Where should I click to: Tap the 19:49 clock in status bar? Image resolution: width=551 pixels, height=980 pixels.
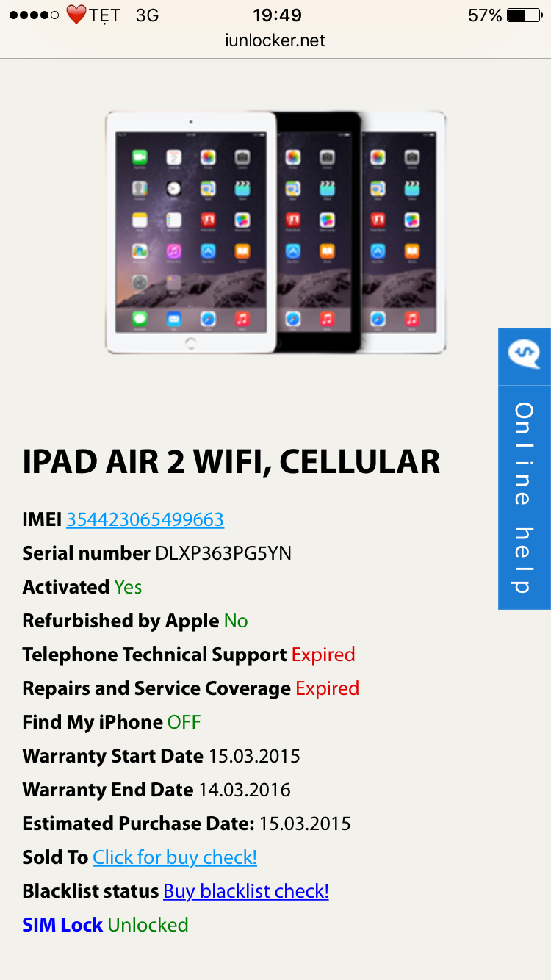pos(277,15)
